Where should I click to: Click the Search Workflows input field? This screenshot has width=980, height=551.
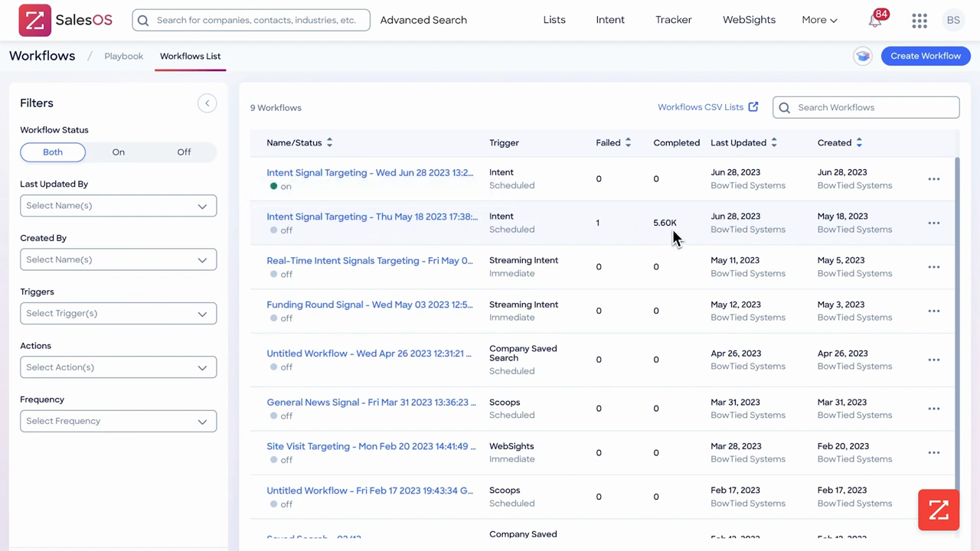[x=866, y=107]
